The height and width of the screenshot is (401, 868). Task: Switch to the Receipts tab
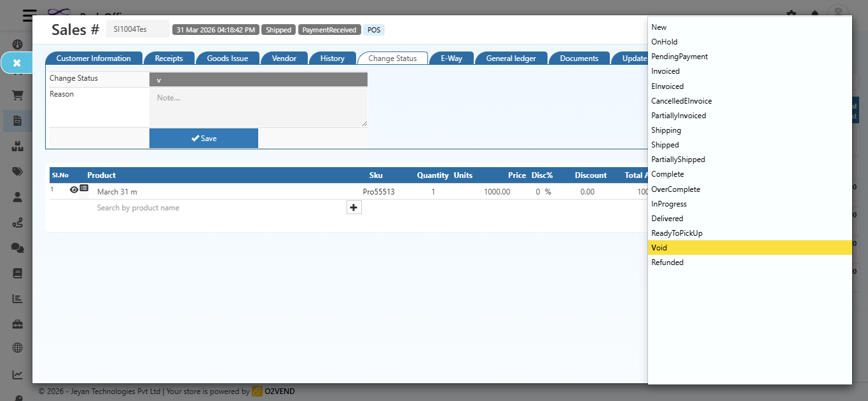pos(169,58)
